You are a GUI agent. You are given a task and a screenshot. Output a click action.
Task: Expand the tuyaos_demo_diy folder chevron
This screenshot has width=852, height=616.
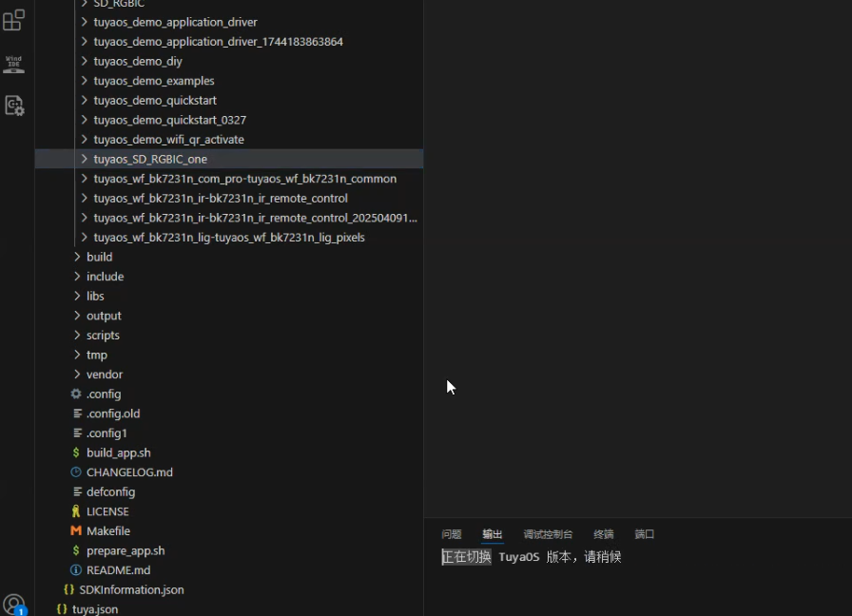point(85,61)
